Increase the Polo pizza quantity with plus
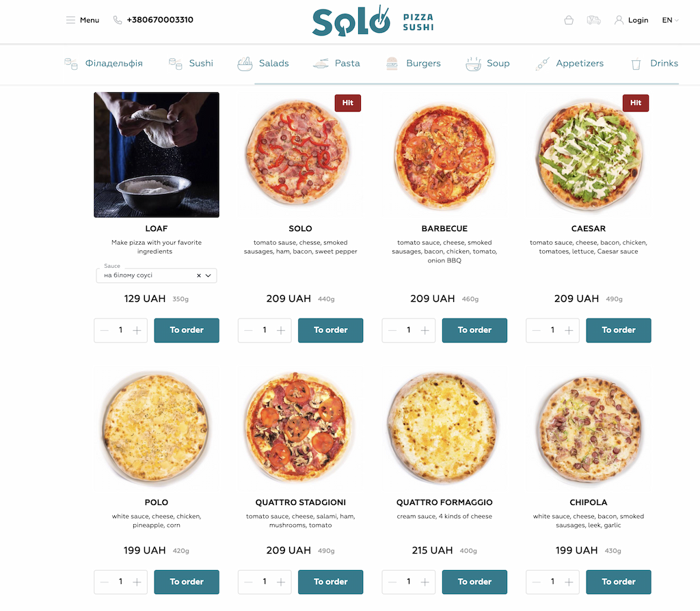This screenshot has height=611, width=700. pos(137,582)
